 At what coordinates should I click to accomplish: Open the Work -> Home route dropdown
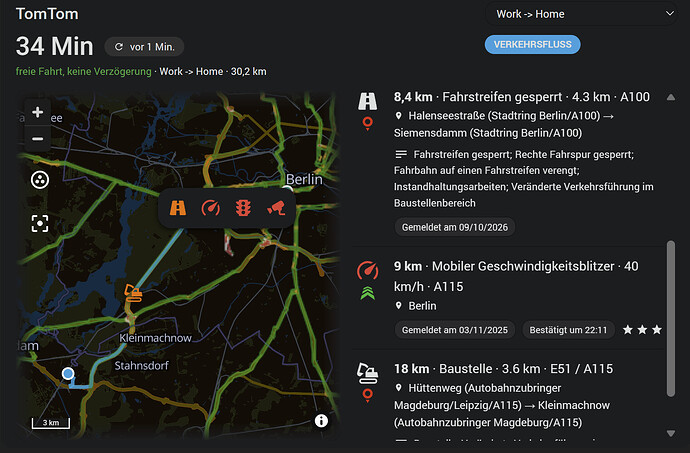point(581,14)
